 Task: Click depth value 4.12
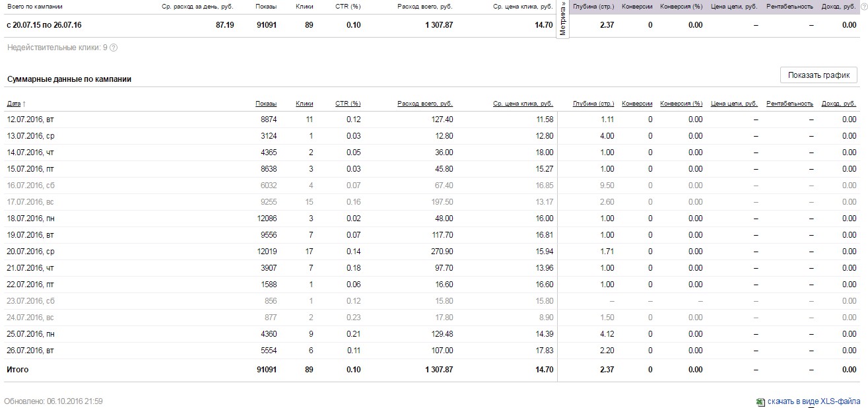[607, 334]
